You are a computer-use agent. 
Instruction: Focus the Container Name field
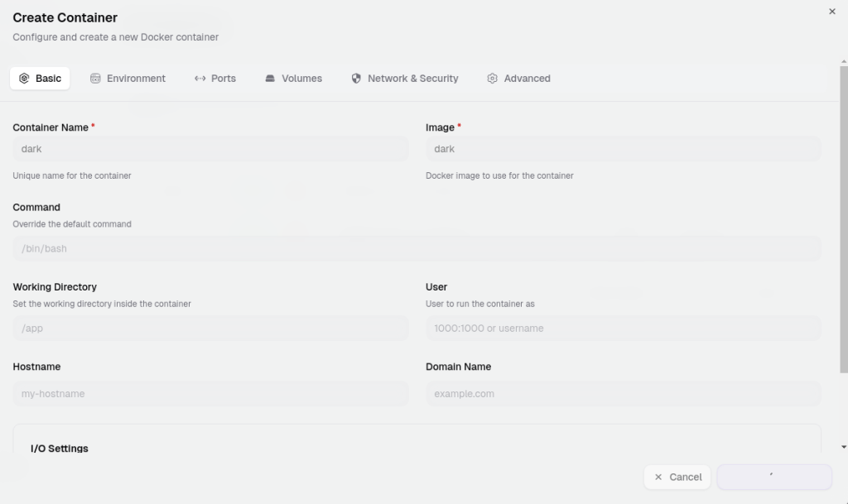point(210,149)
